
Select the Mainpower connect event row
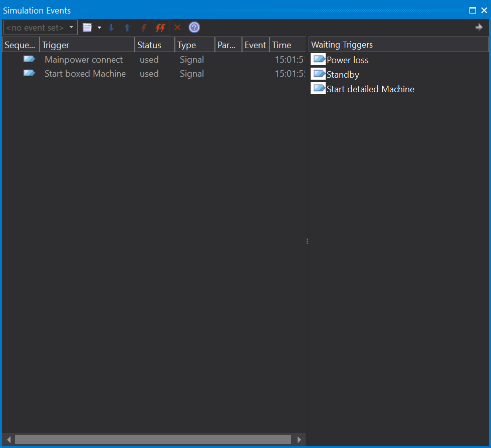point(84,60)
